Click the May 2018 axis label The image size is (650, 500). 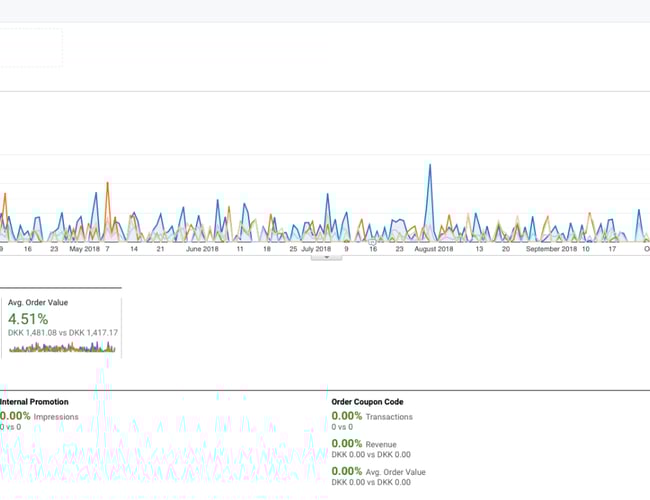(x=84, y=249)
